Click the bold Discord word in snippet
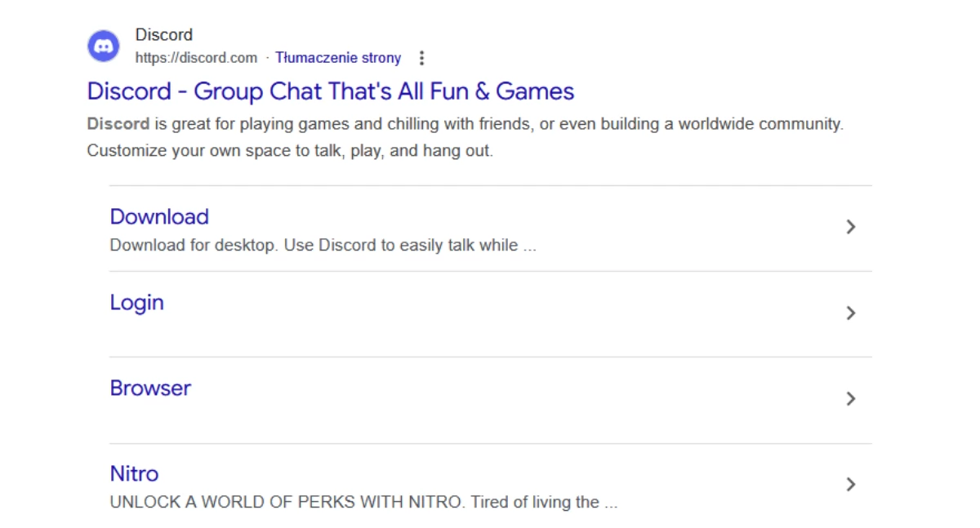The height and width of the screenshot is (528, 980). [118, 125]
